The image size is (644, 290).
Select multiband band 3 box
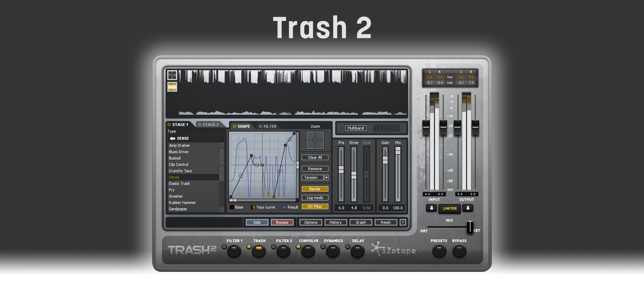pyautogui.click(x=389, y=128)
